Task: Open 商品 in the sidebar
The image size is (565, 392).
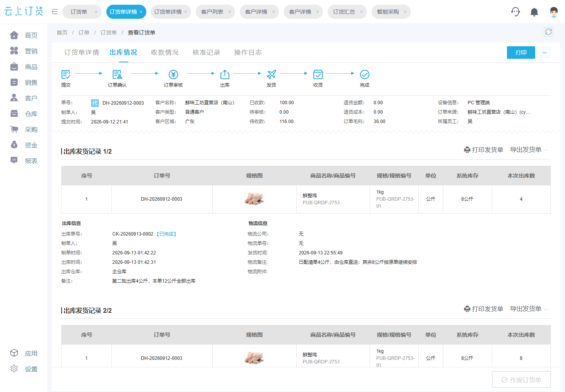Action: (x=24, y=67)
